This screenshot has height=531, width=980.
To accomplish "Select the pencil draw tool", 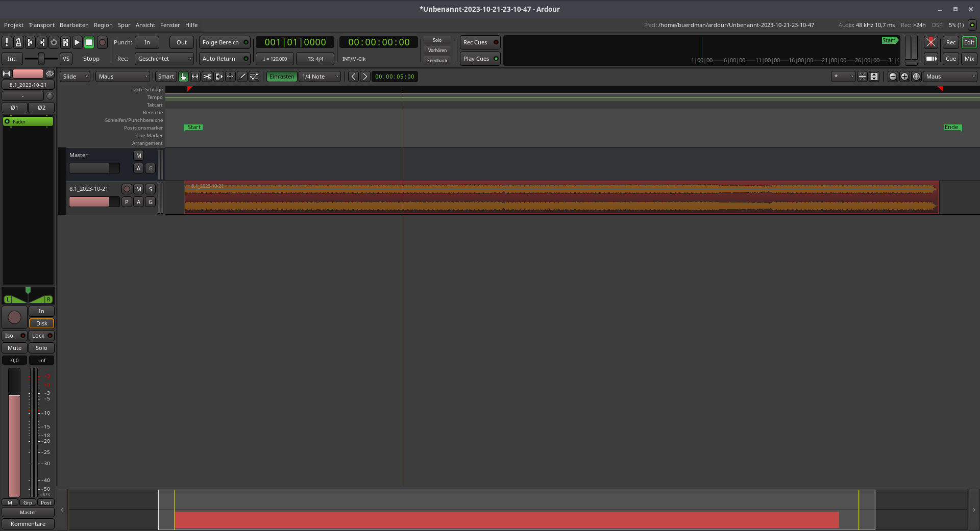I will click(242, 77).
